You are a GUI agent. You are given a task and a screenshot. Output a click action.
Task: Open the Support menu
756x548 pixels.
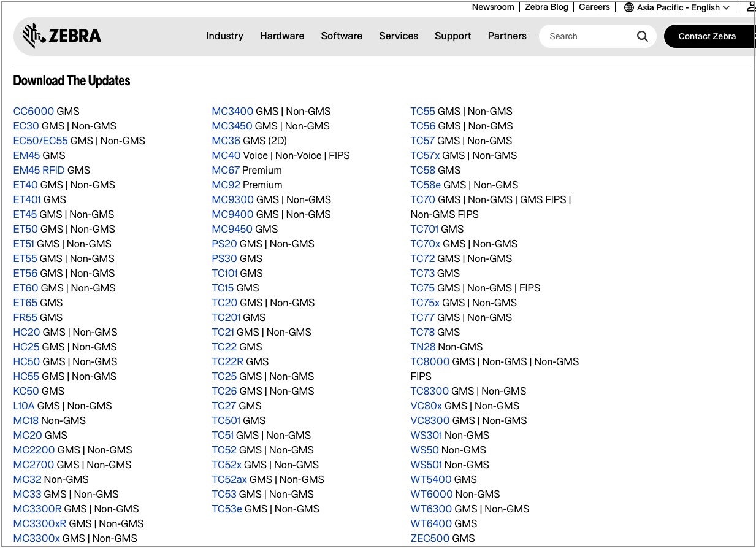point(453,36)
